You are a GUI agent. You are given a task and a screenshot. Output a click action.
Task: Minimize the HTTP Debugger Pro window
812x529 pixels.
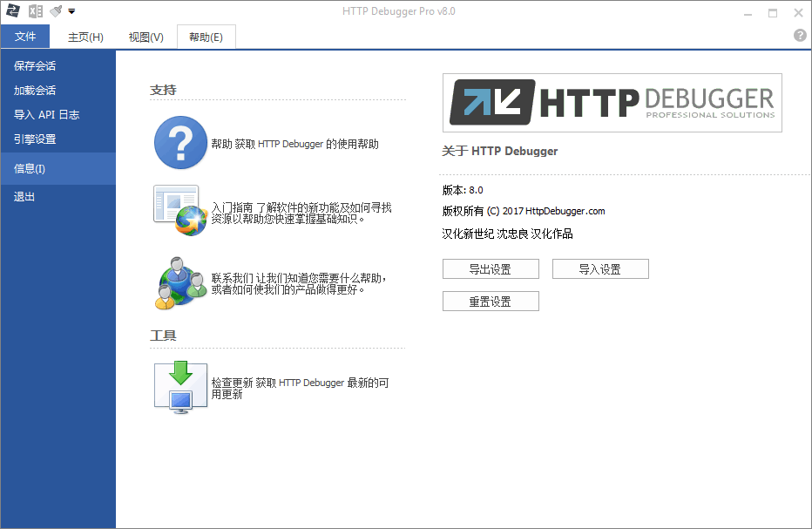[x=748, y=13]
